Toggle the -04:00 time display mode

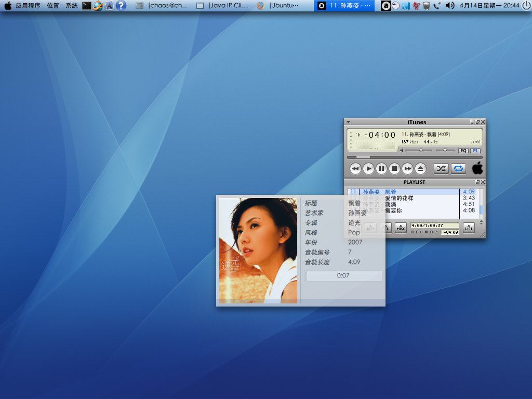(x=380, y=135)
